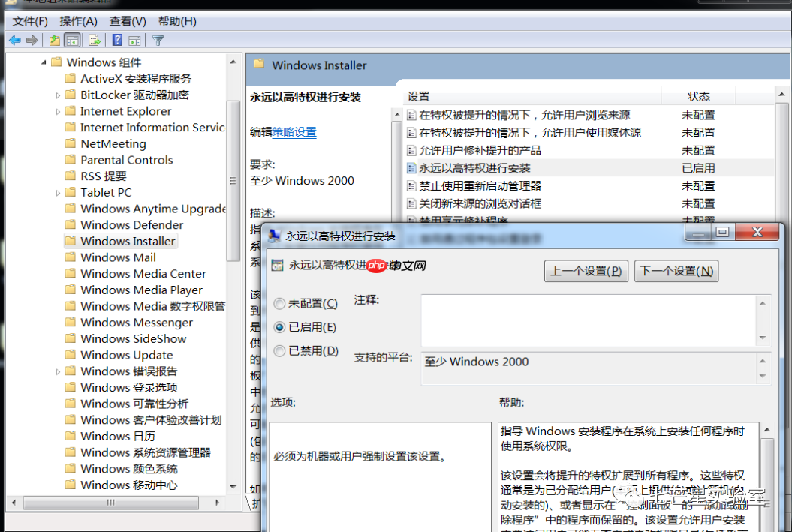Open the 操作(A) menu
Image resolution: width=792 pixels, height=532 pixels.
point(78,20)
